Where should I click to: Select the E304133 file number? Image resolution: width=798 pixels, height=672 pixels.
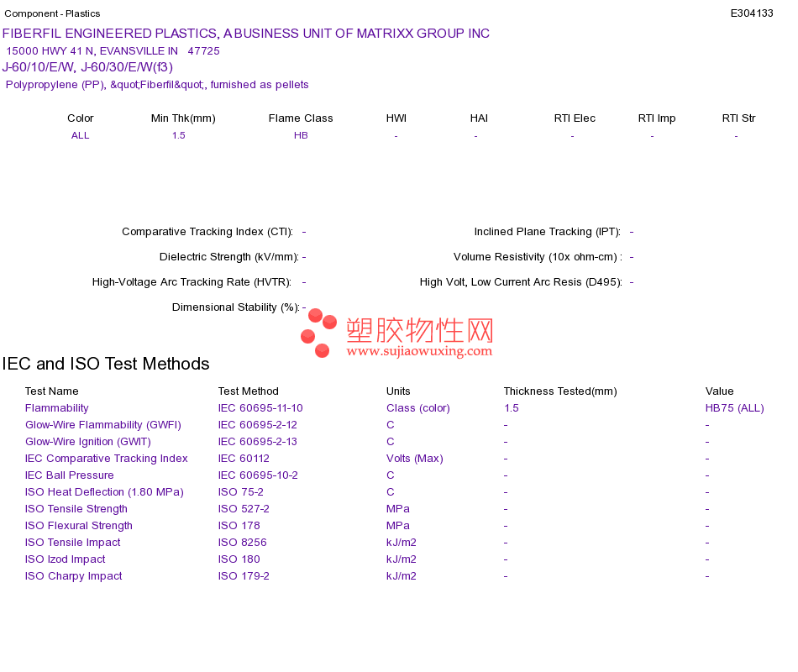752,13
